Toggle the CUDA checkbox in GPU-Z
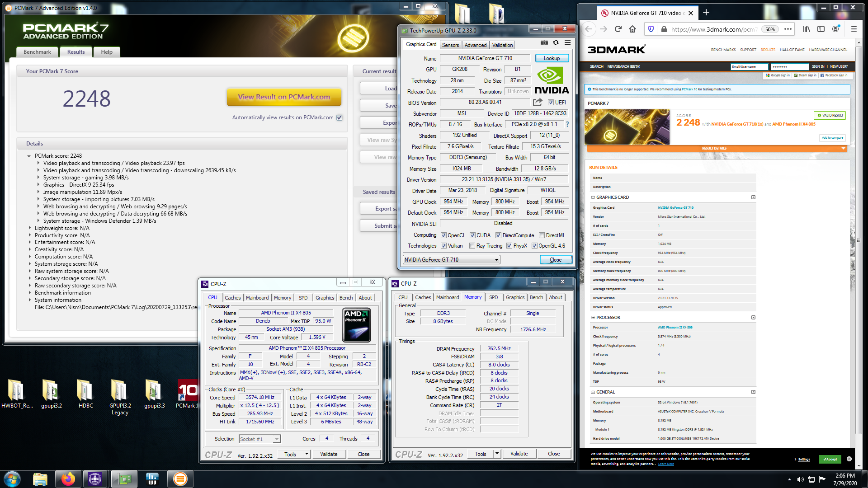The width and height of the screenshot is (868, 488). tap(472, 235)
